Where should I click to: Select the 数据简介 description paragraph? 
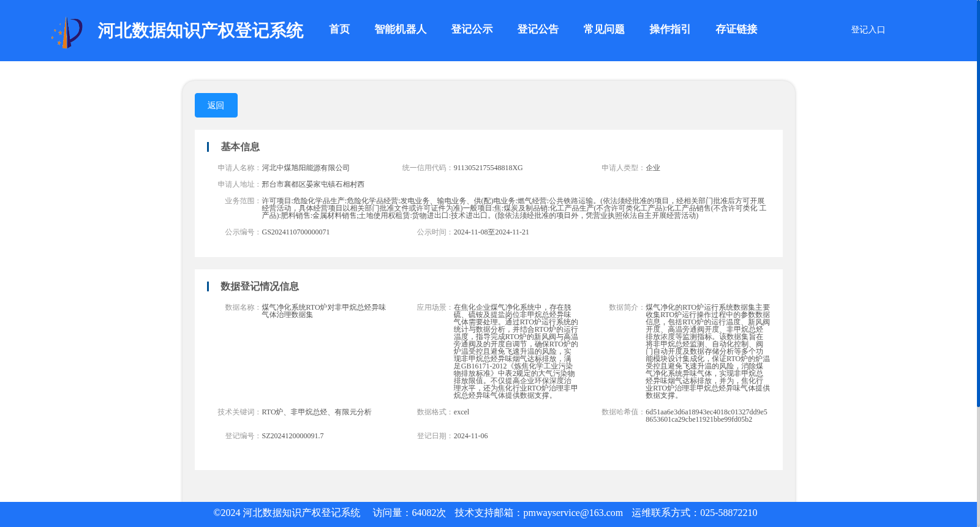(708, 351)
